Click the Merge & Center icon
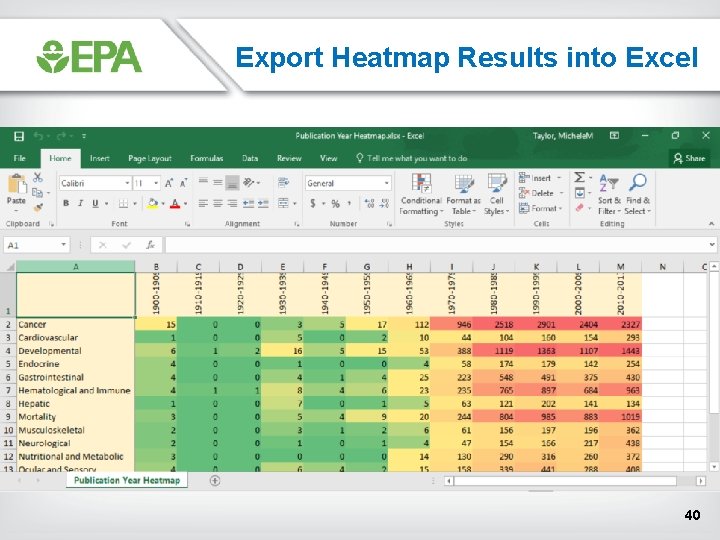 coord(283,203)
